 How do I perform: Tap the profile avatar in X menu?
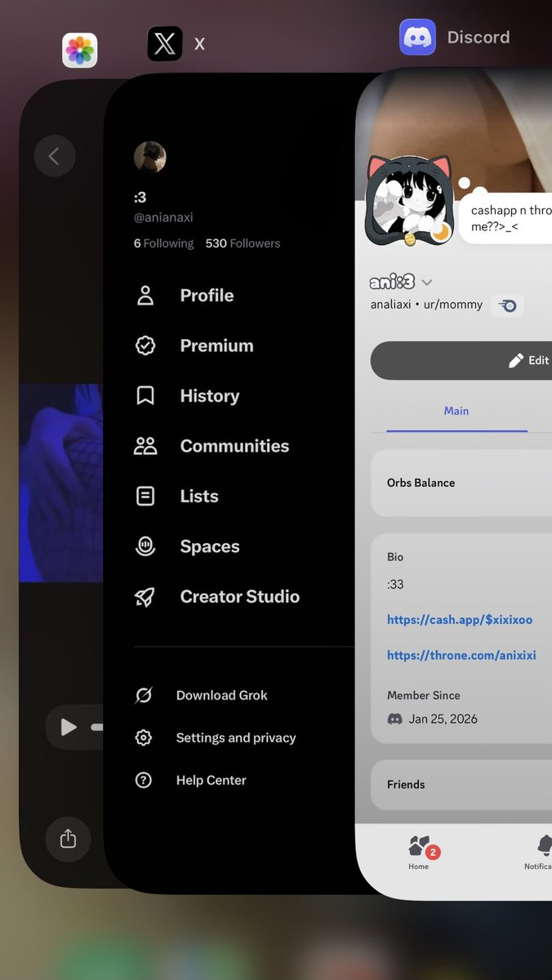[150, 158]
